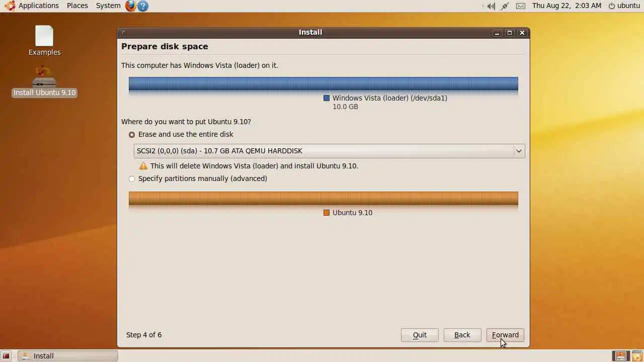Screen dimensions: 644x362
Task: Open the ubuntu user power menu
Action: [624, 6]
